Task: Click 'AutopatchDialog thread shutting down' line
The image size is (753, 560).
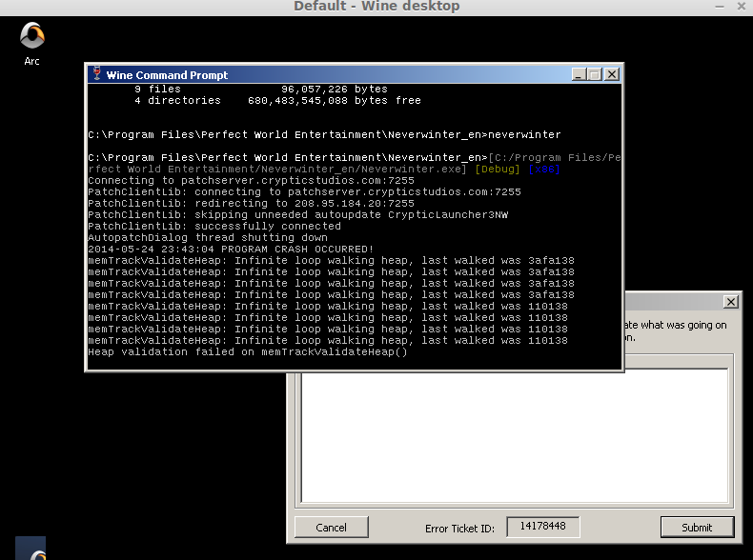Action: (208, 237)
